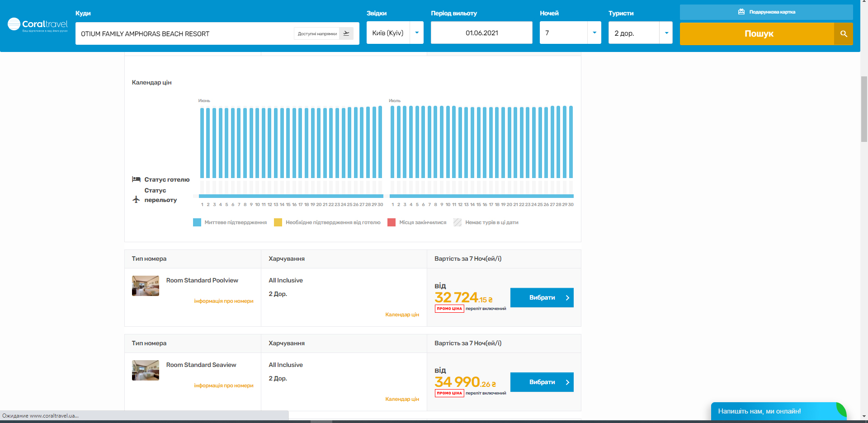Expand the departure city dropdown arrow
The image size is (868, 423).
[417, 33]
